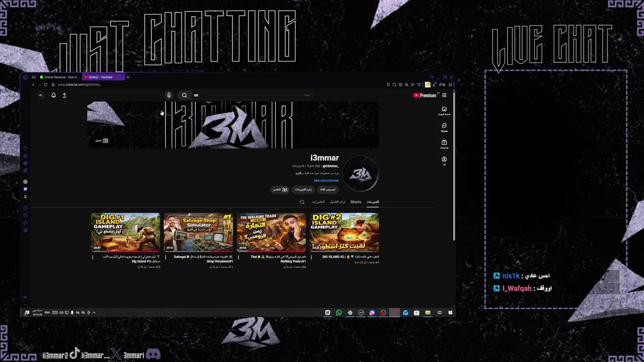The height and width of the screenshot is (362, 644).
Task: Switch to Overall Revenue - Kick tab
Action: pyautogui.click(x=59, y=77)
